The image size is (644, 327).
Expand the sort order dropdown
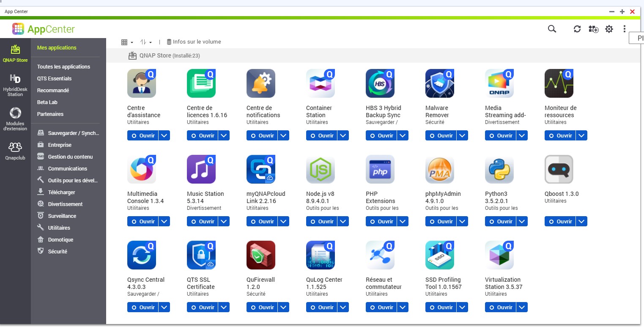pos(146,42)
